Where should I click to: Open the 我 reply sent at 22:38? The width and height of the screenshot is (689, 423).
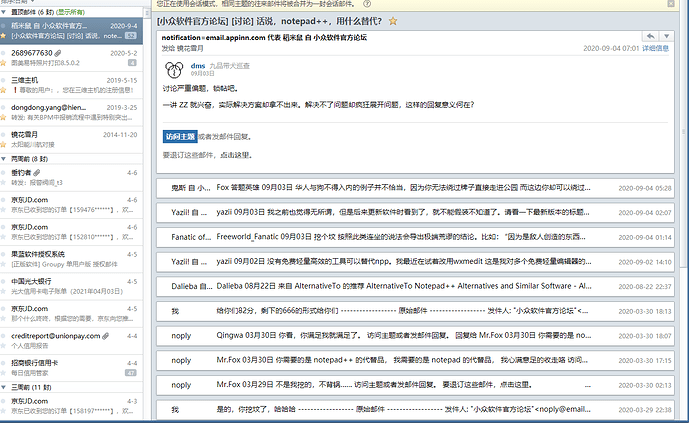coord(415,409)
